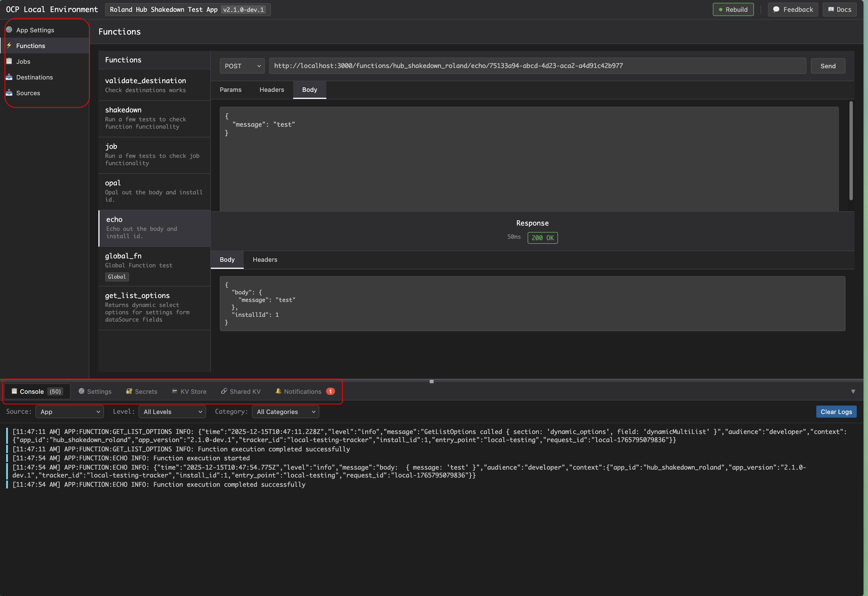
Task: Click the Secrets lock icon tab
Action: (129, 391)
